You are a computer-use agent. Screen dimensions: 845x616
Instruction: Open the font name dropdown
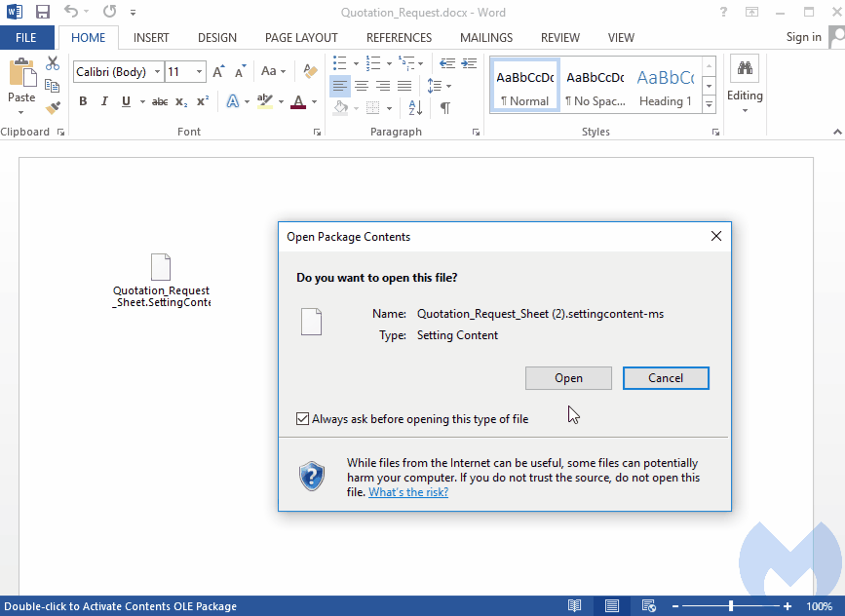[157, 72]
